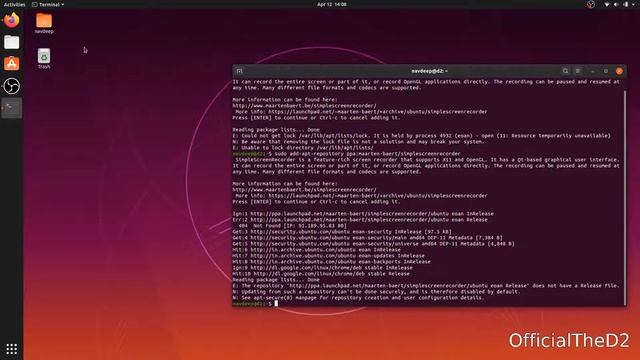Open the Files manager in dock
Image resolution: width=640 pixels, height=360 pixels.
tap(11, 42)
